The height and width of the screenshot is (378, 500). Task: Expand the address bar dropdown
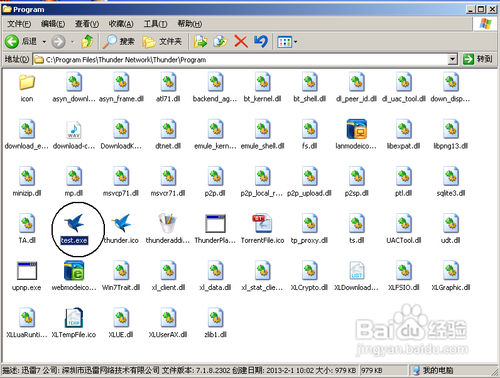click(452, 60)
